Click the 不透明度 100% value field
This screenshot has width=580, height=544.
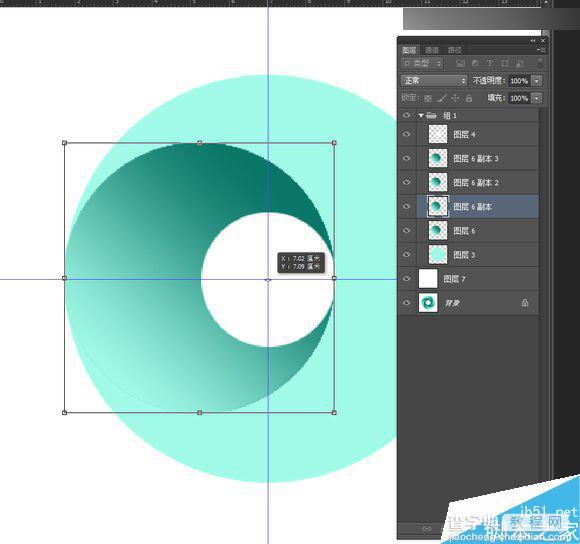click(519, 81)
